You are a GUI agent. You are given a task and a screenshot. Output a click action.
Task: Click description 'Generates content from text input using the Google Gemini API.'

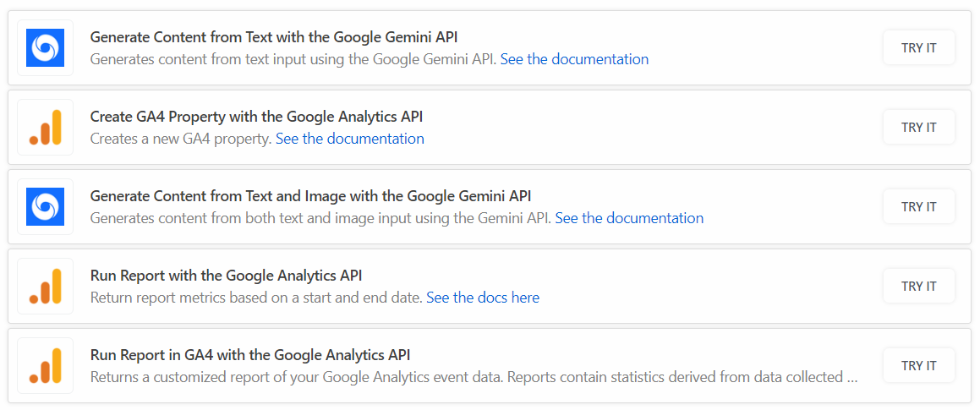293,59
